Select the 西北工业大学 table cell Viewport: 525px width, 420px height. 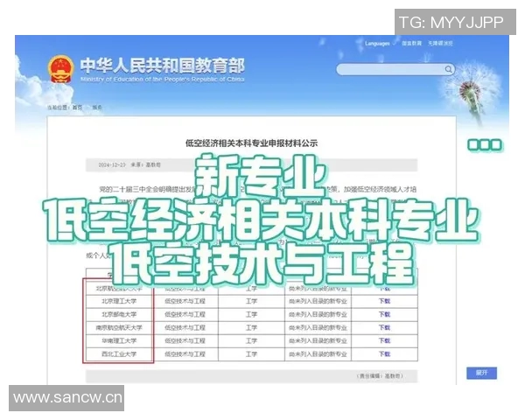click(119, 354)
